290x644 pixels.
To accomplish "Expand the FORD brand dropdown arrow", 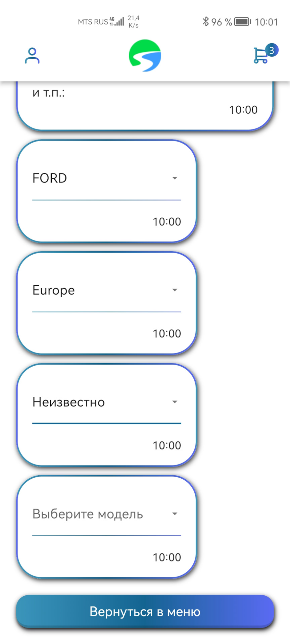I will (x=175, y=178).
